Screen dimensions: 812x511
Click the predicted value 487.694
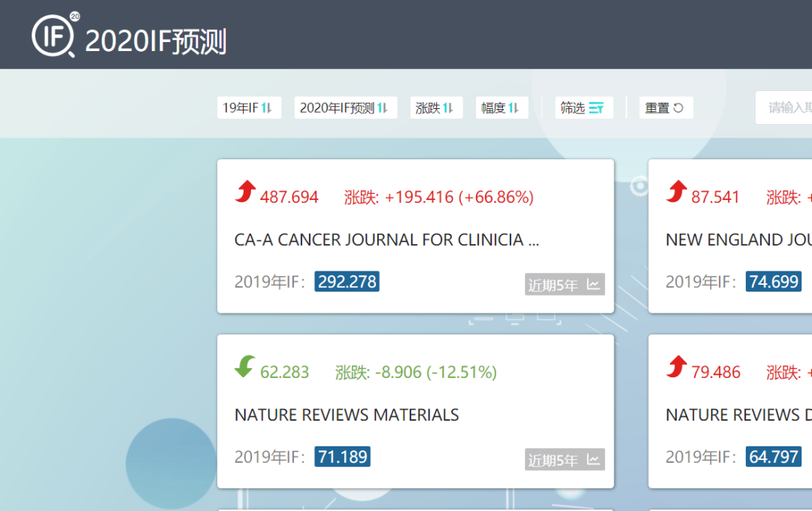(289, 197)
